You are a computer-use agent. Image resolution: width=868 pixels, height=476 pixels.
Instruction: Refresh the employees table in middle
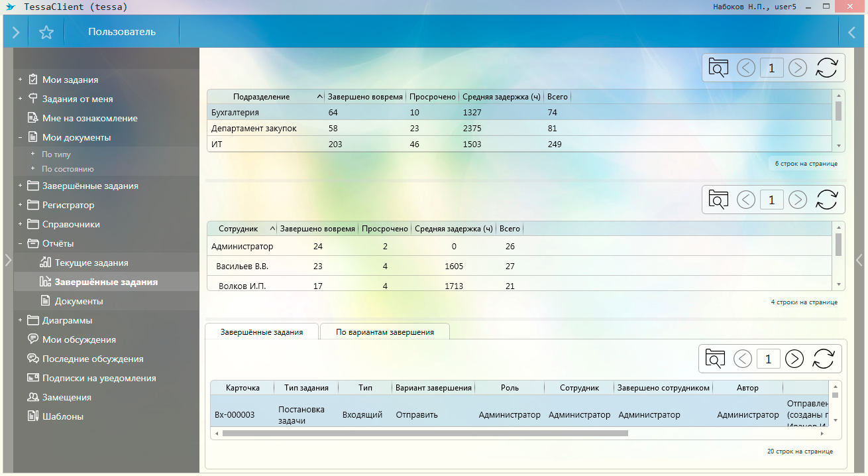tap(826, 200)
